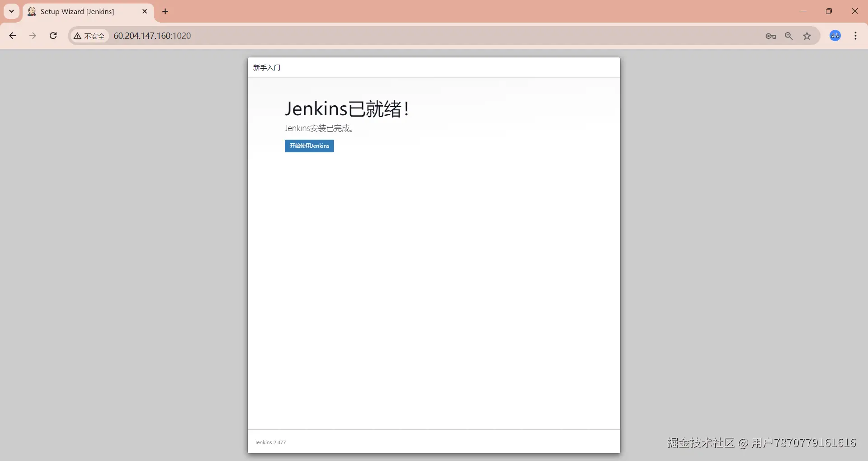This screenshot has width=868, height=461.
Task: Click the Jenkins favicon on the tab
Action: 32,11
